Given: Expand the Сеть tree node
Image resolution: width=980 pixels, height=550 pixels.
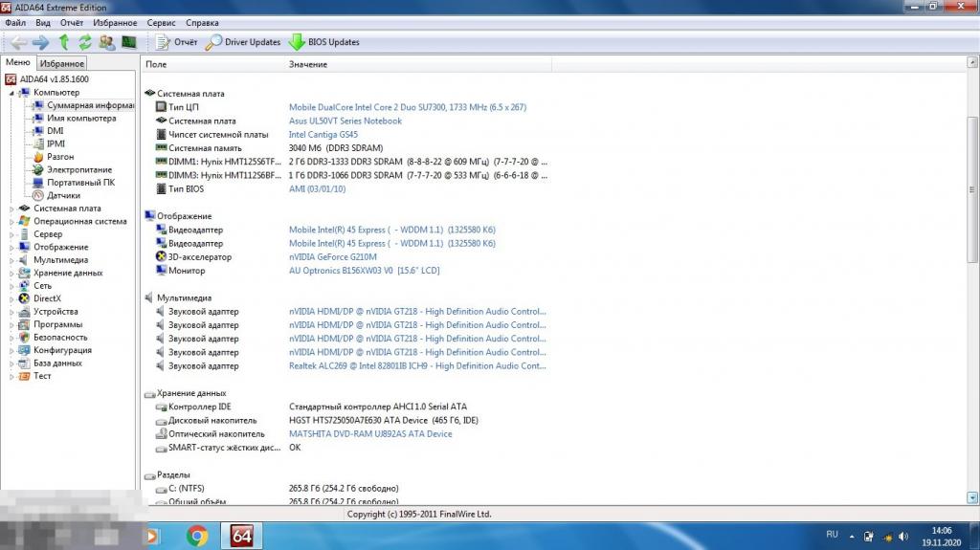Looking at the screenshot, I should click(x=11, y=286).
